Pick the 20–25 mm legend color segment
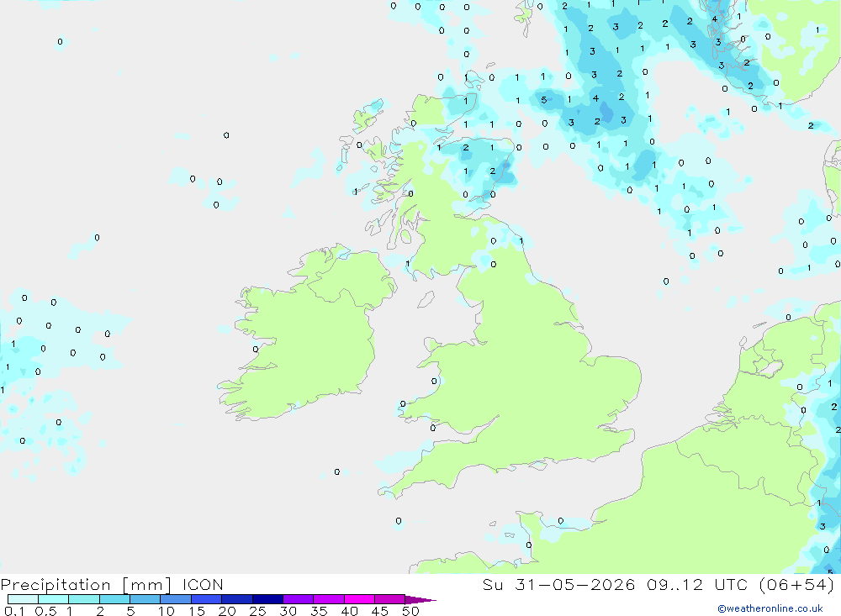Viewport: 841px width, 616px height. tap(236, 599)
